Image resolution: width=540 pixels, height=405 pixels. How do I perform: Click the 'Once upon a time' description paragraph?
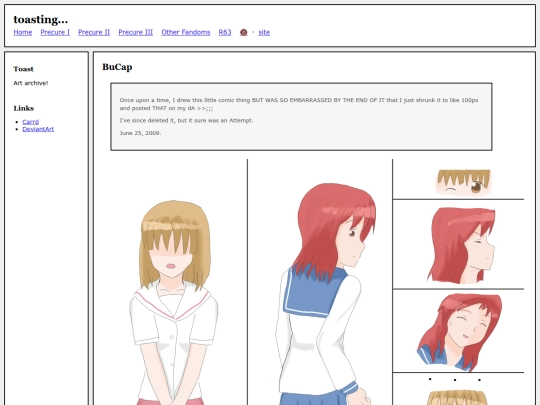(299, 104)
